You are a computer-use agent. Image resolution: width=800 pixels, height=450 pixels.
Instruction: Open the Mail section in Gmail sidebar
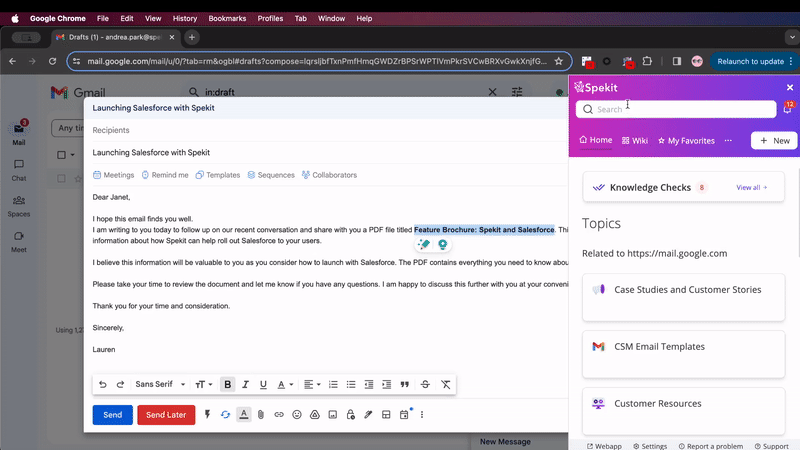pos(19,133)
